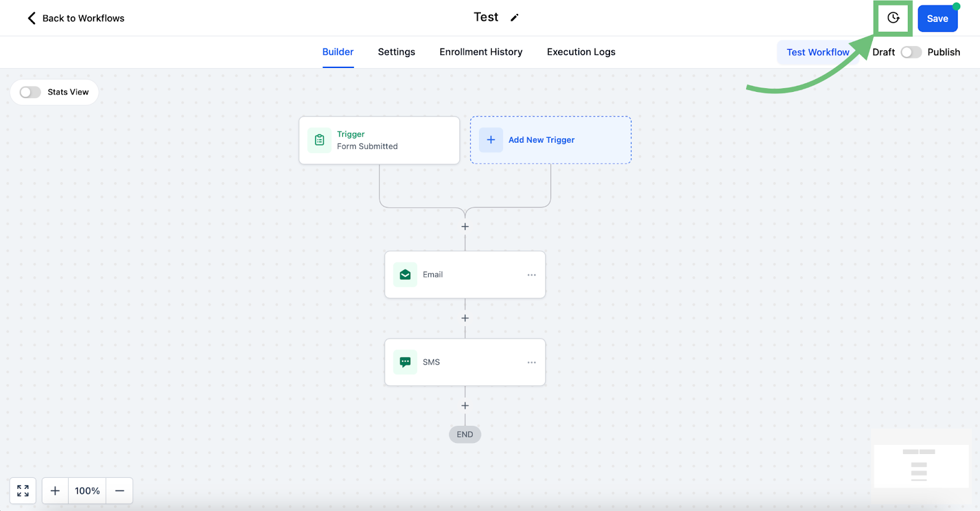Zoom out with the minus button
The image size is (980, 511).
click(x=119, y=491)
